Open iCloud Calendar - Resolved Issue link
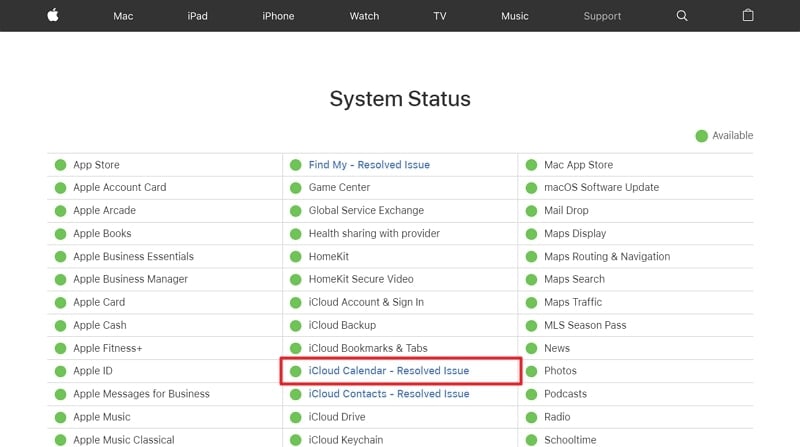Image resolution: width=800 pixels, height=447 pixels. [x=389, y=371]
